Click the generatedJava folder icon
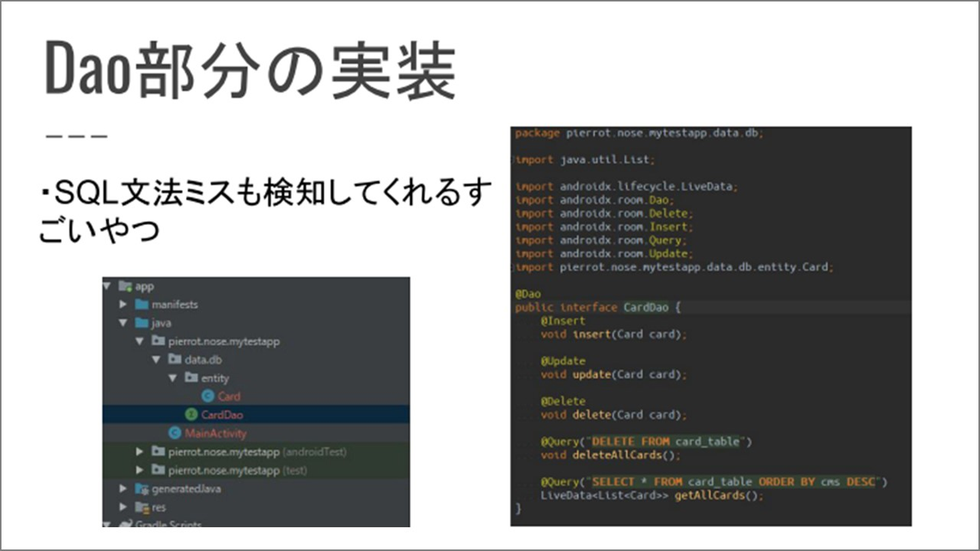 tap(142, 488)
